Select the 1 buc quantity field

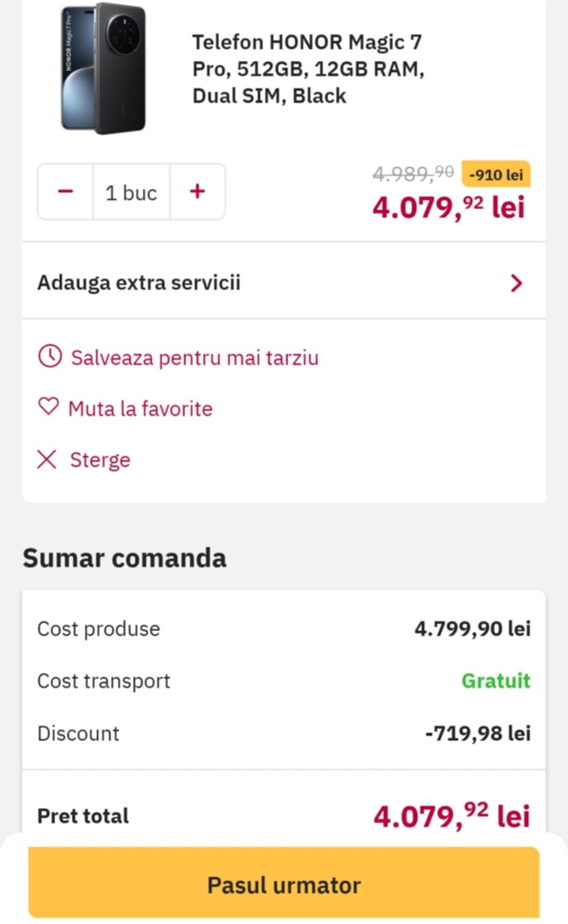[x=131, y=192]
